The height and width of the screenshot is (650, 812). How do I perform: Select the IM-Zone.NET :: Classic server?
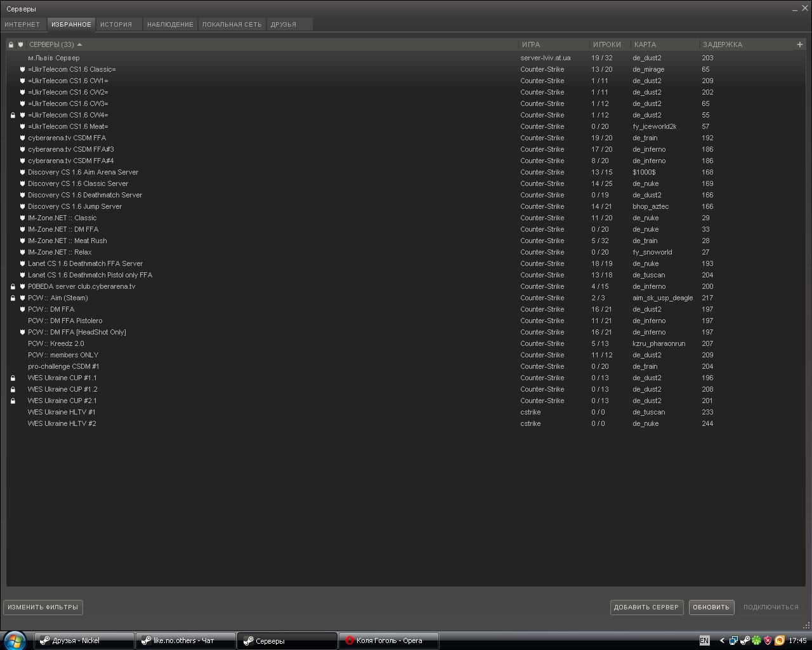406,218
